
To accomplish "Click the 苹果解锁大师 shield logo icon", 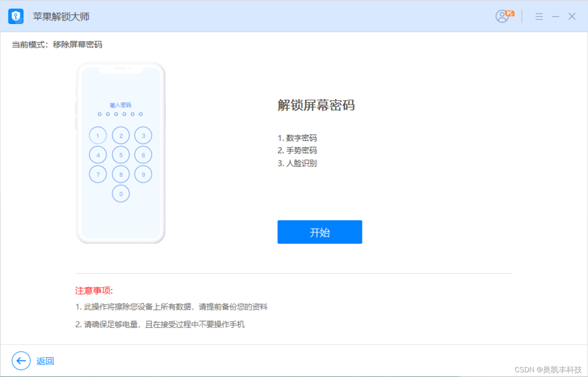I will click(x=16, y=16).
